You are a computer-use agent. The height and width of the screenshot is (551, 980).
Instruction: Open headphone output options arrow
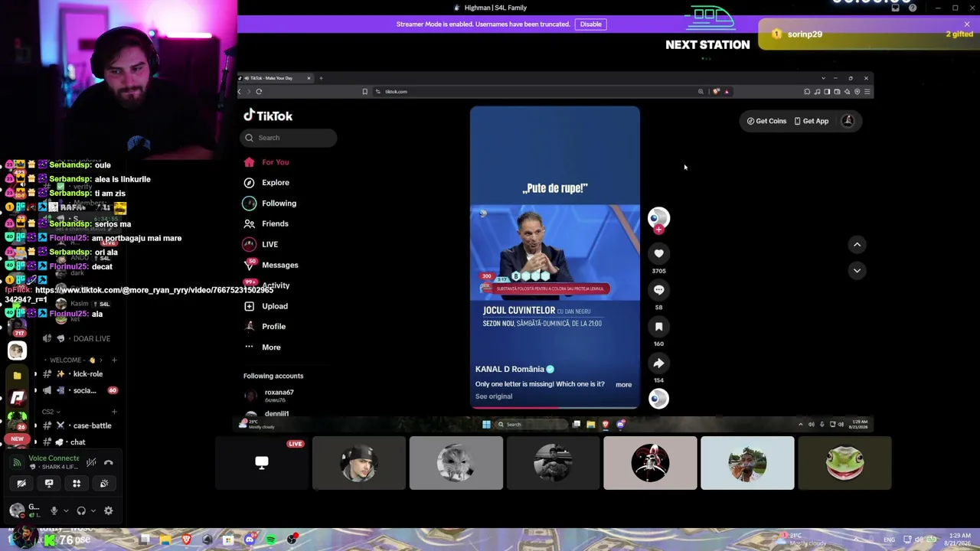[93, 511]
